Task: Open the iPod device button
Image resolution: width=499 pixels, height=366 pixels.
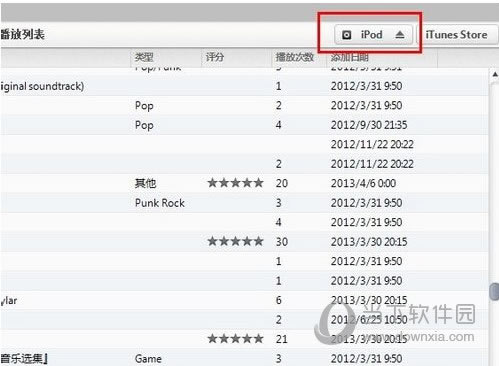Action: [x=373, y=34]
